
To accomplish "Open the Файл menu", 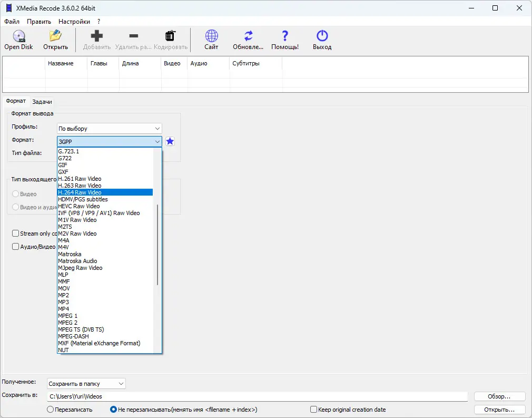I will click(x=12, y=22).
